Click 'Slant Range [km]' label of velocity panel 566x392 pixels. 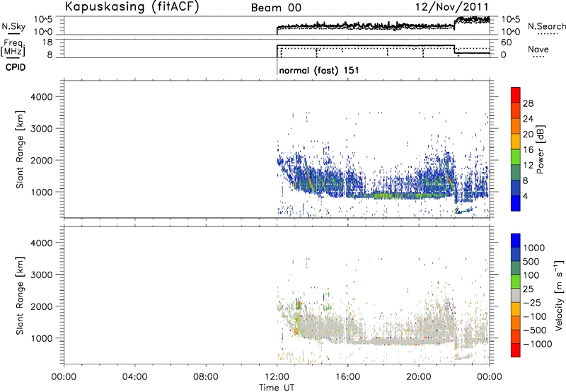[x=20, y=296]
